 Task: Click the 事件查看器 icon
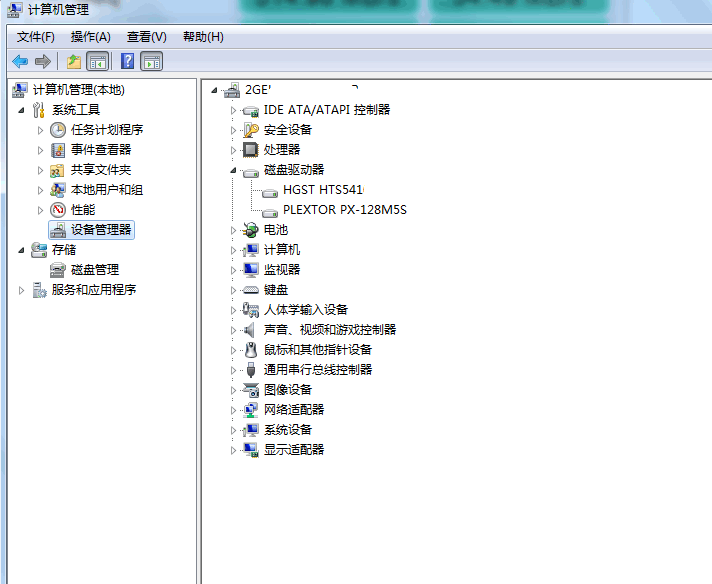pos(58,150)
